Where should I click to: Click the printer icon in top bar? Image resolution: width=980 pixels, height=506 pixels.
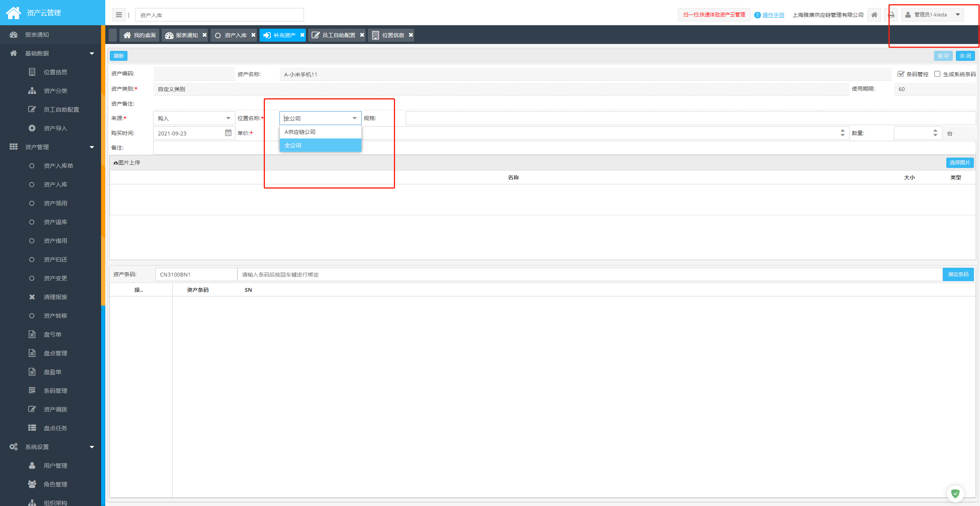[891, 15]
